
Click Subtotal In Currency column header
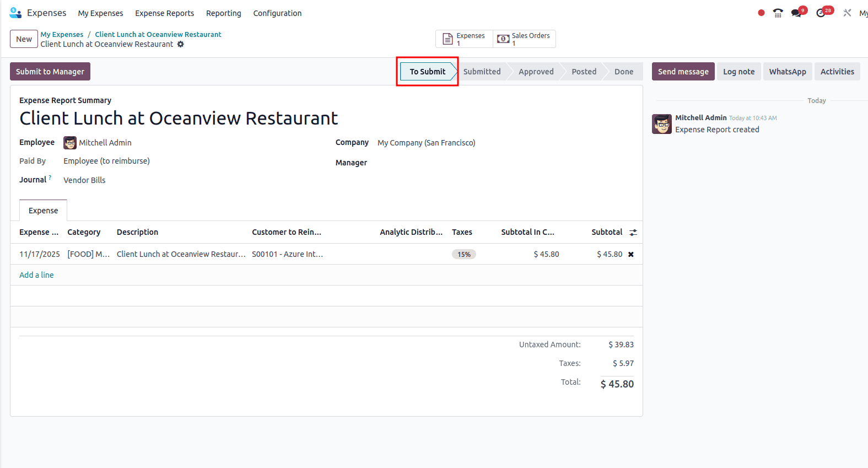tap(527, 232)
